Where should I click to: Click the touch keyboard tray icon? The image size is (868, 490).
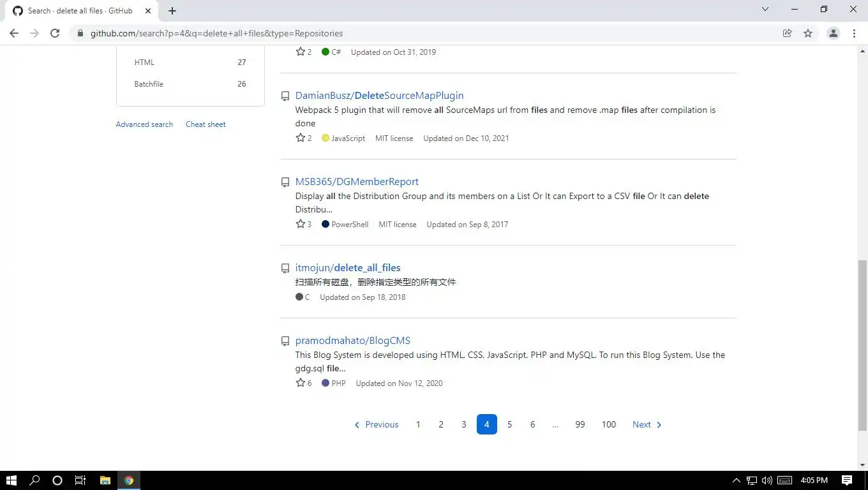(x=785, y=480)
